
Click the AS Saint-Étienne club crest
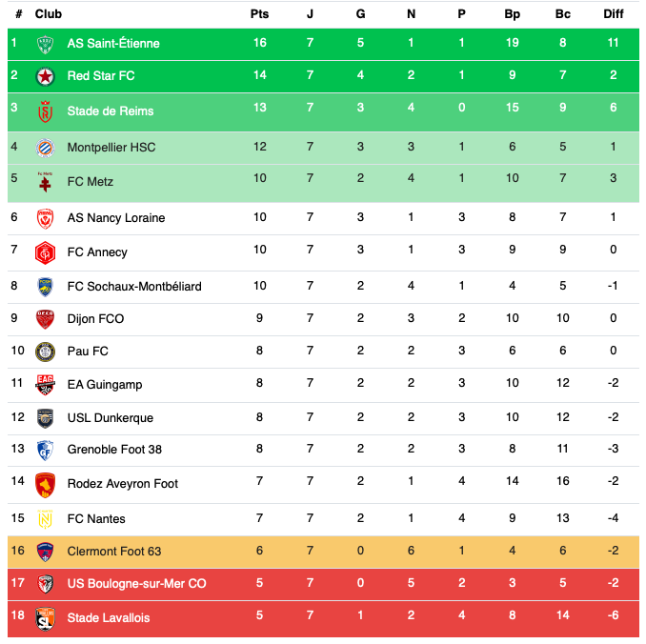click(x=46, y=44)
